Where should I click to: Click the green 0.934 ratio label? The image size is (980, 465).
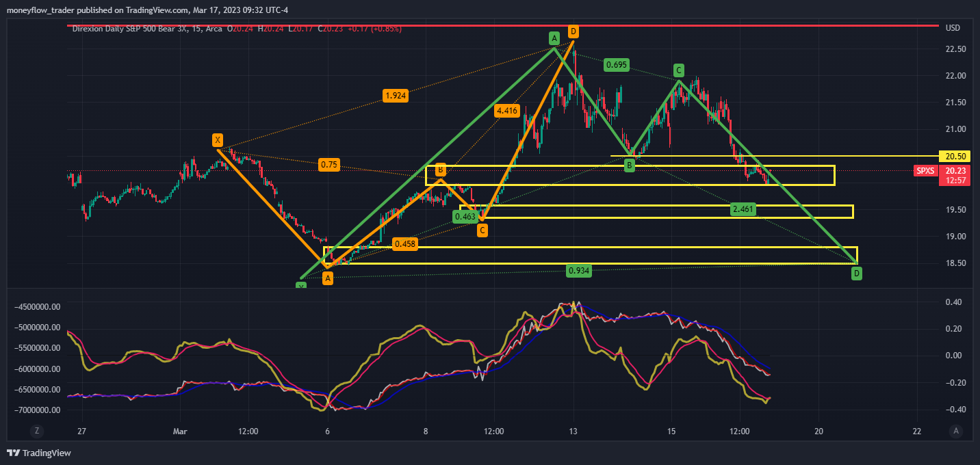579,271
